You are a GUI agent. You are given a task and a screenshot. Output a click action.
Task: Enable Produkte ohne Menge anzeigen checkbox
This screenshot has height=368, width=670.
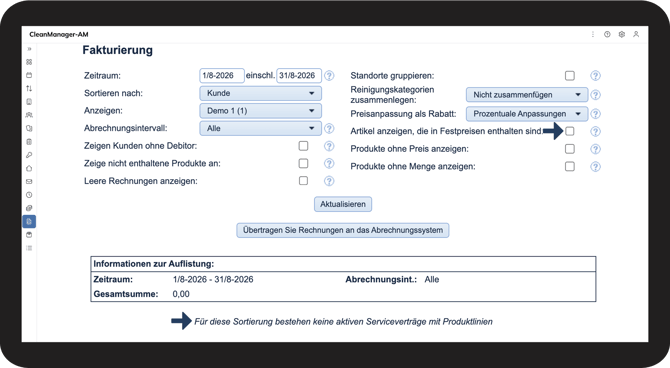click(x=570, y=166)
